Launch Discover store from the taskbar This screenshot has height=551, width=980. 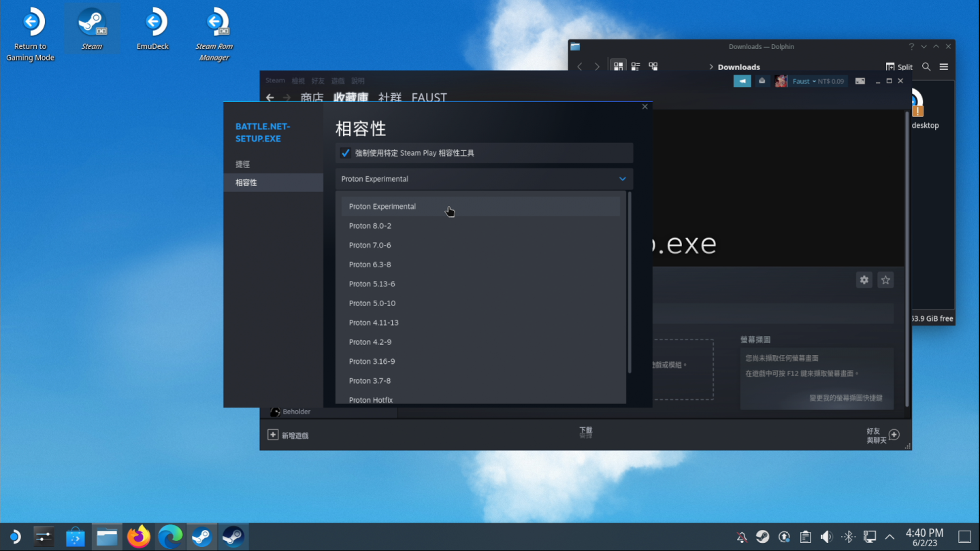click(75, 537)
